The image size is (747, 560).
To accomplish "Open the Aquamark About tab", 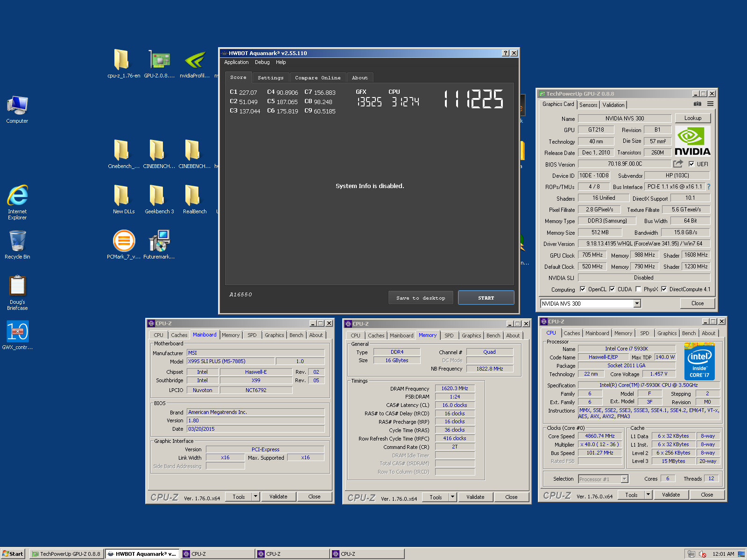I will tap(359, 78).
